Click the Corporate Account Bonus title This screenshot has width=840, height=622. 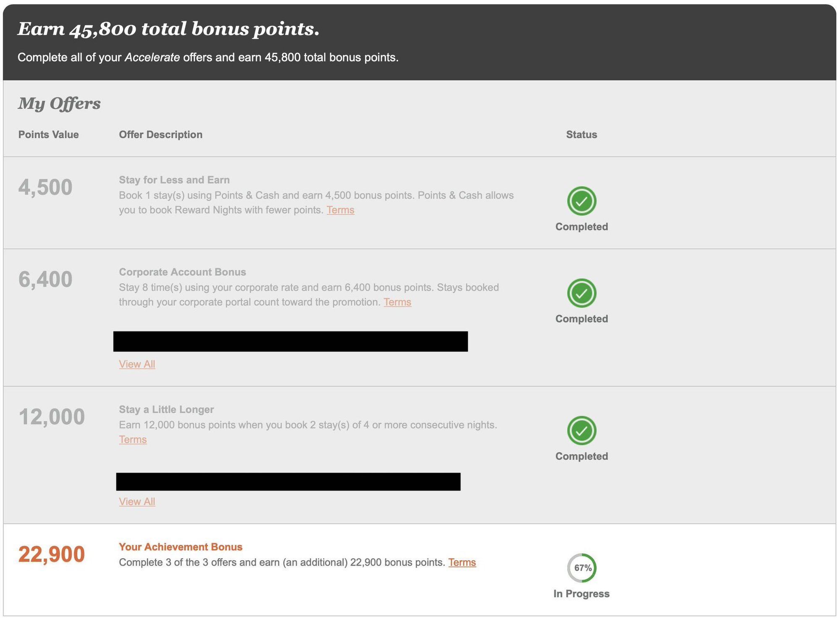tap(182, 272)
